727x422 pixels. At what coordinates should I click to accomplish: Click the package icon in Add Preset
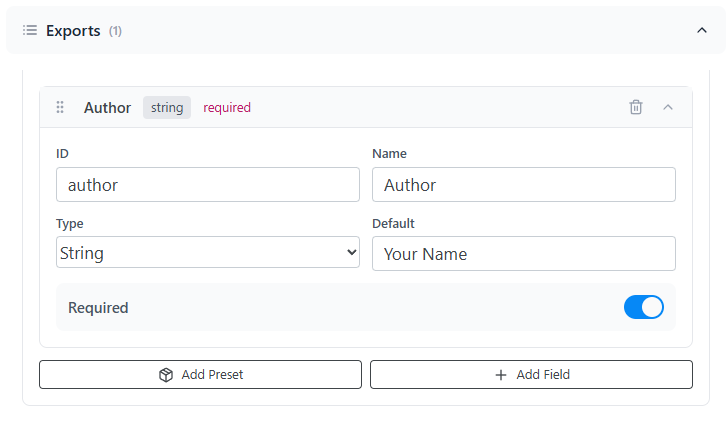point(166,375)
